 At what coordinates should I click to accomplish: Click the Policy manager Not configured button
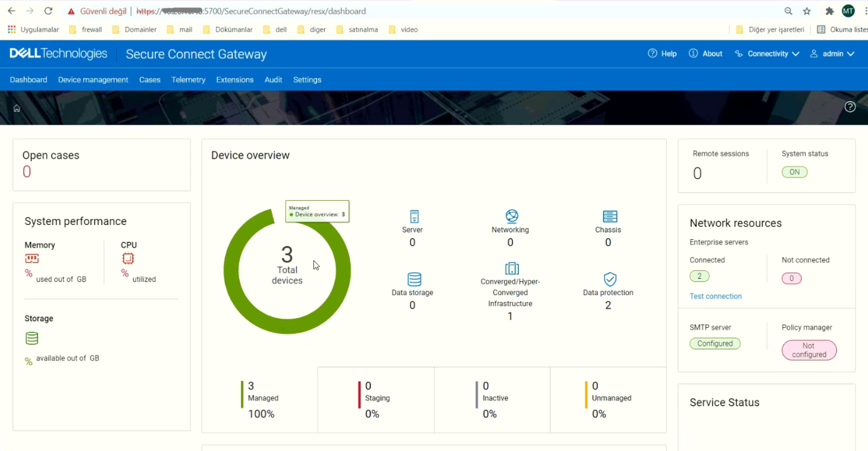(809, 350)
